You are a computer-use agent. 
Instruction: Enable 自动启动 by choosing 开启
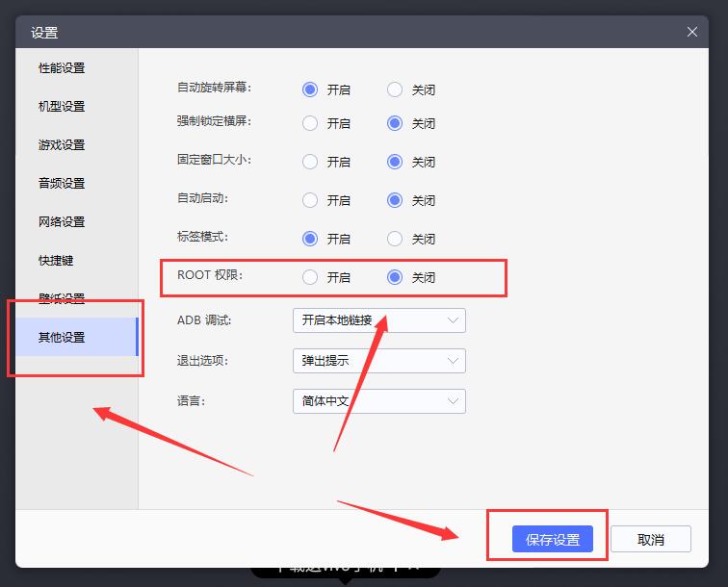coord(310,200)
